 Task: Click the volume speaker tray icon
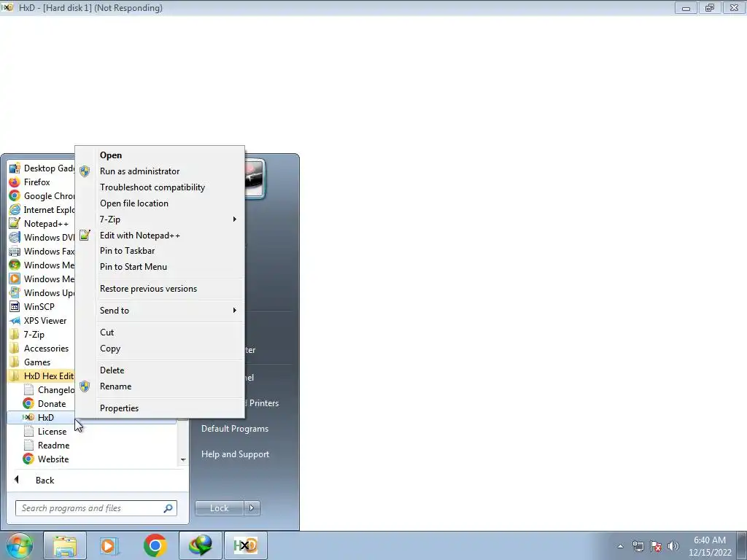(x=673, y=546)
